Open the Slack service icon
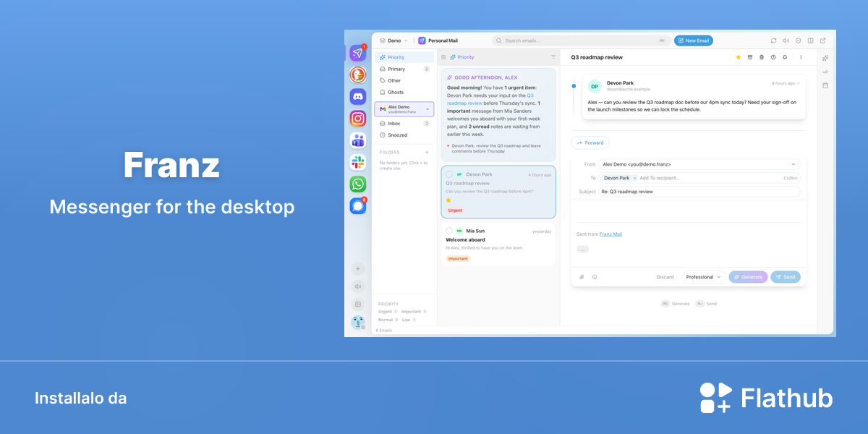 357,162
